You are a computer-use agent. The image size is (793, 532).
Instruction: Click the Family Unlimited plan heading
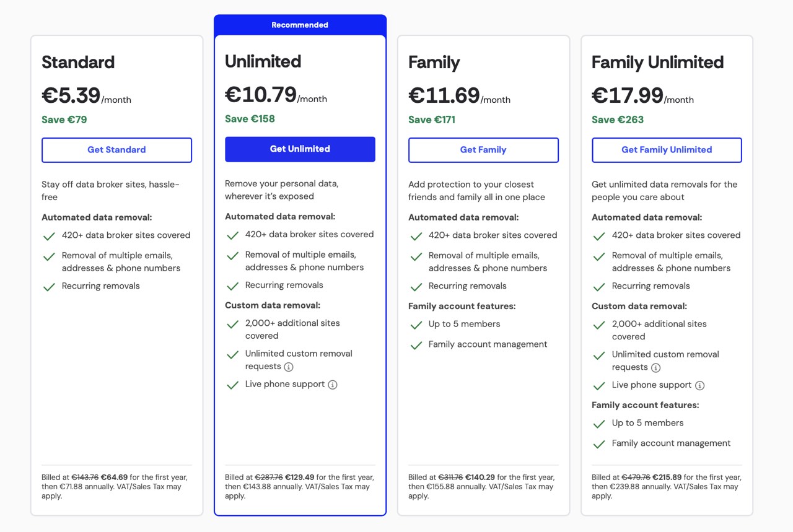[x=657, y=62]
